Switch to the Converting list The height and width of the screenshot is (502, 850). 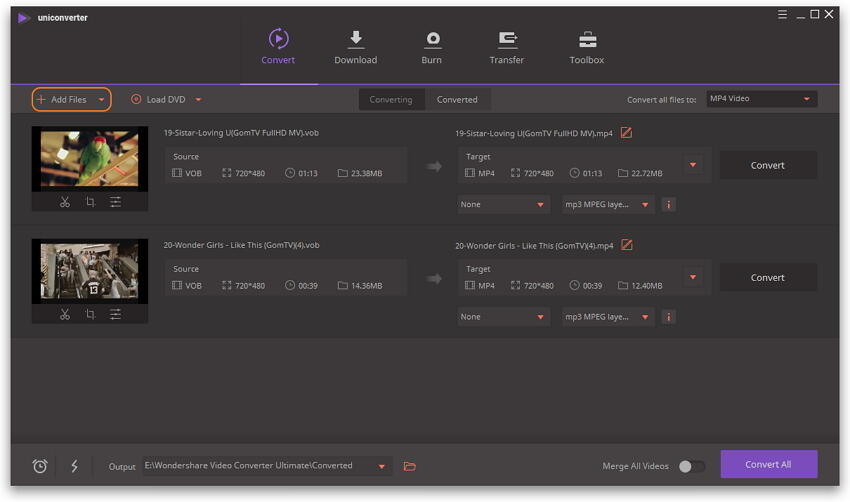[391, 100]
